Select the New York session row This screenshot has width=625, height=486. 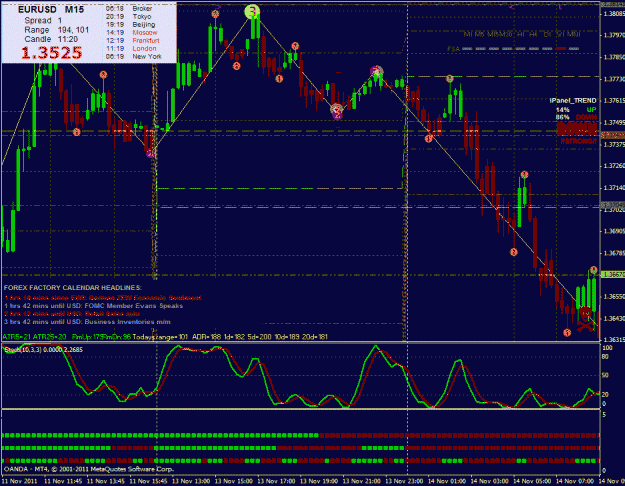[134, 56]
